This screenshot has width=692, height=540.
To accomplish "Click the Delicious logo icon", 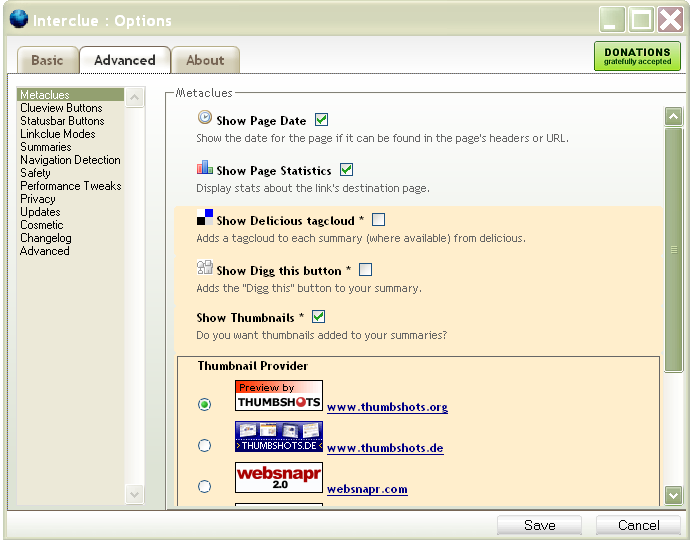I will click(x=205, y=217).
